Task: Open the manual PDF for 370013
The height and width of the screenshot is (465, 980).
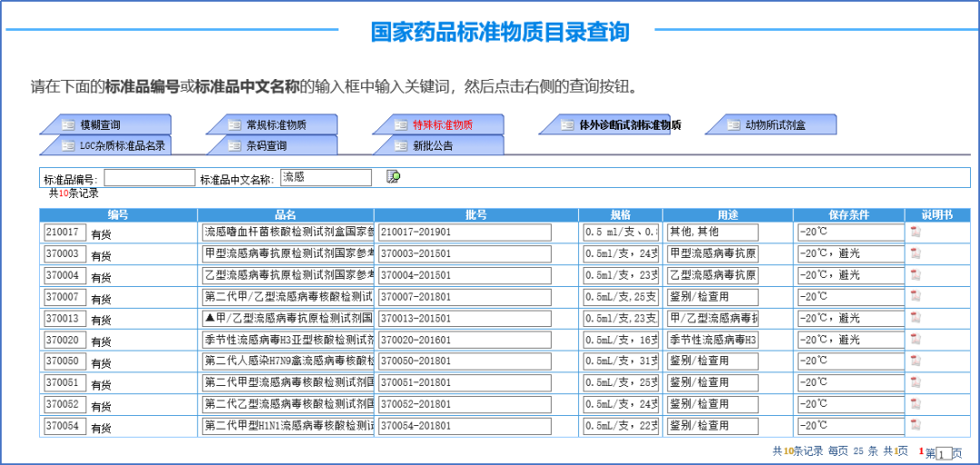Action: [915, 318]
